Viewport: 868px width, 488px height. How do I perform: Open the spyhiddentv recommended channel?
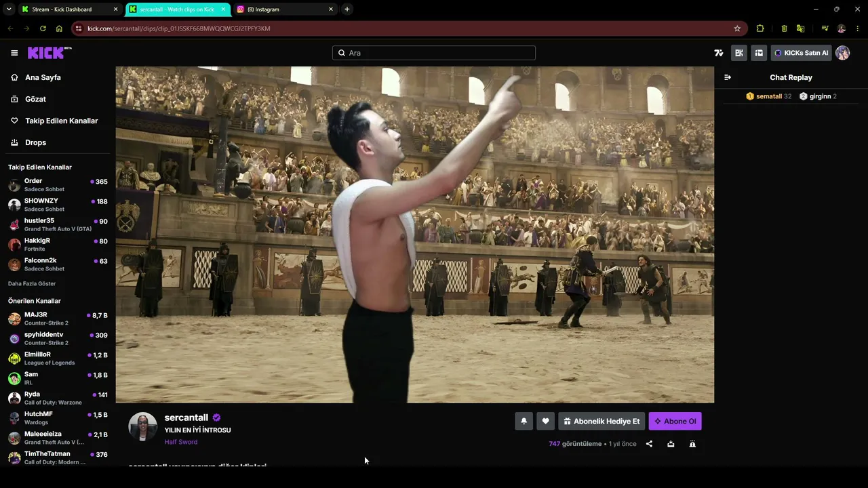pyautogui.click(x=58, y=338)
